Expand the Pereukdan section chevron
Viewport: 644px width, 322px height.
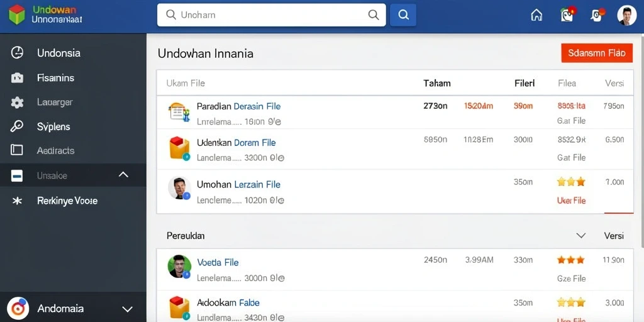click(580, 236)
